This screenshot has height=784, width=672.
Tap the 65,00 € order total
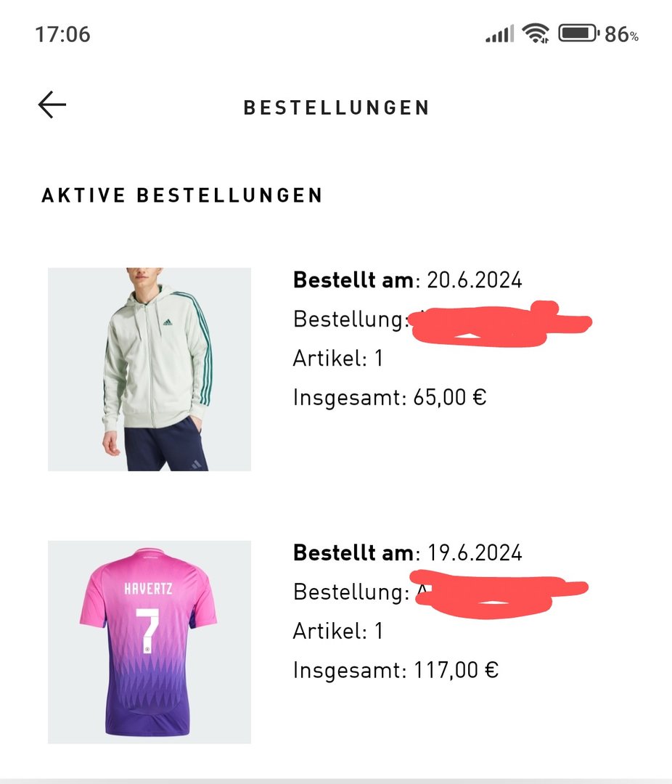pyautogui.click(x=450, y=397)
